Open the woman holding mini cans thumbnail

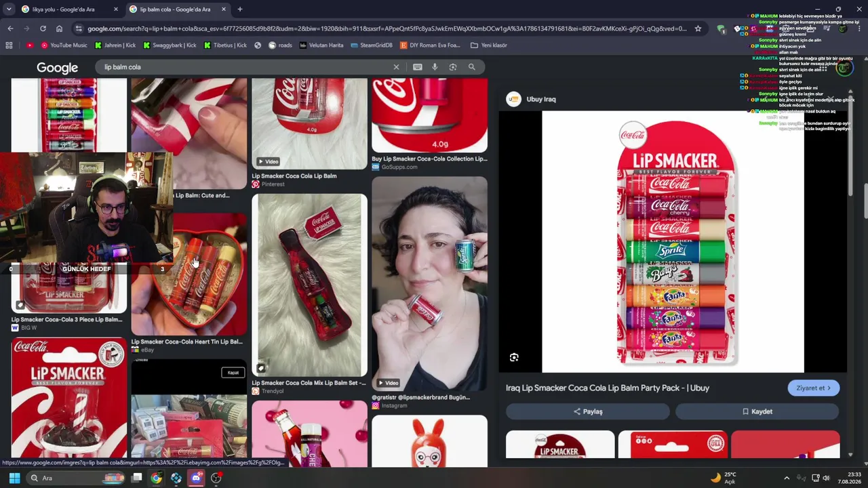tap(429, 283)
